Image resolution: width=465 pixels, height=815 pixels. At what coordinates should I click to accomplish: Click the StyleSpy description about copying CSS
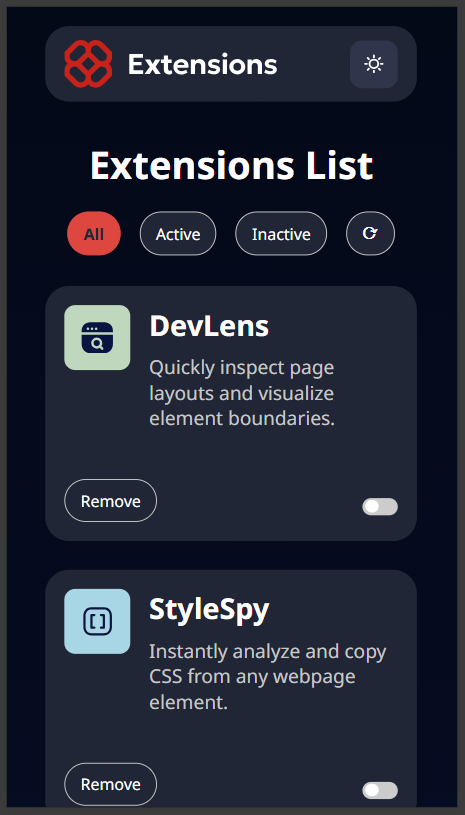268,677
